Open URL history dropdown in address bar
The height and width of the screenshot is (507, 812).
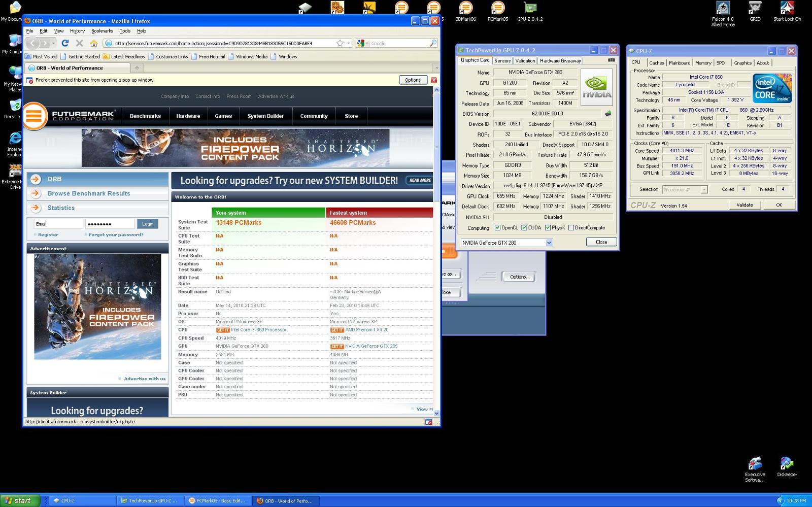coord(349,43)
